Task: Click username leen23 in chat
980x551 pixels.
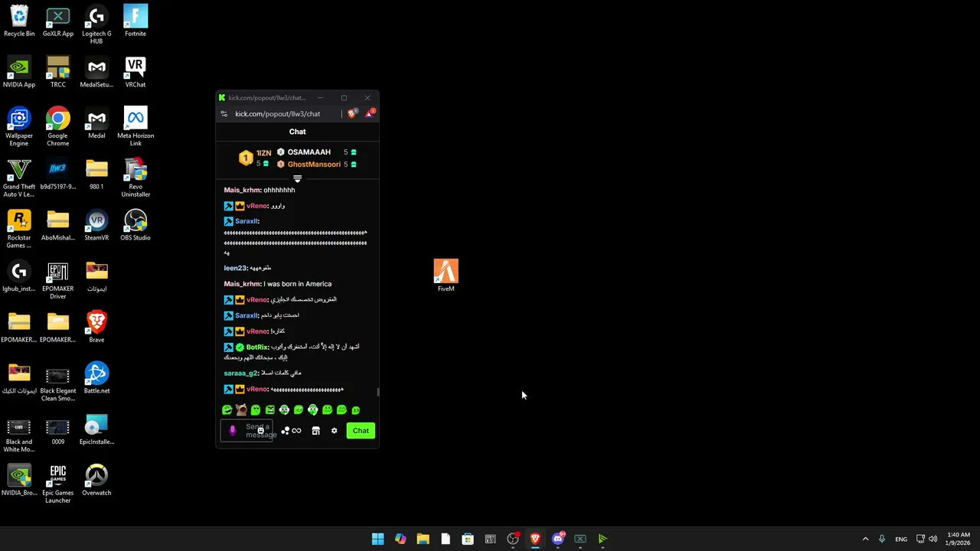Action: (x=235, y=269)
